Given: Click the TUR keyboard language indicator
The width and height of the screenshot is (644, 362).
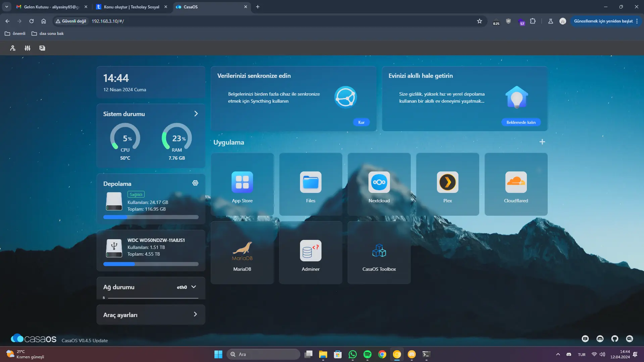Looking at the screenshot, I should [582, 355].
